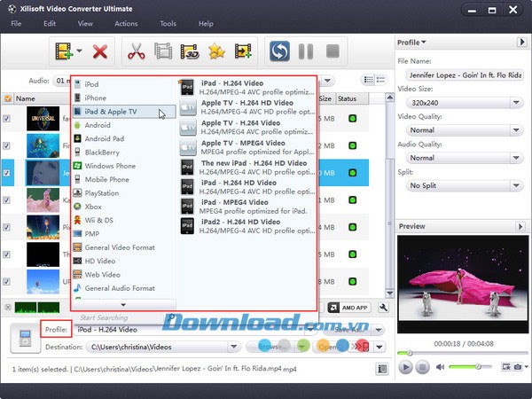
Task: Open the Effects stars icon
Action: (216, 51)
